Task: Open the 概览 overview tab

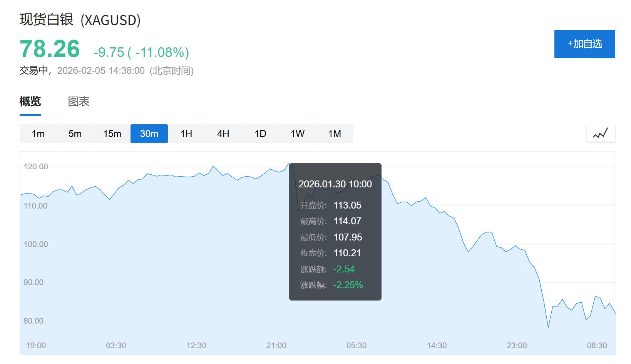Action: (x=30, y=102)
